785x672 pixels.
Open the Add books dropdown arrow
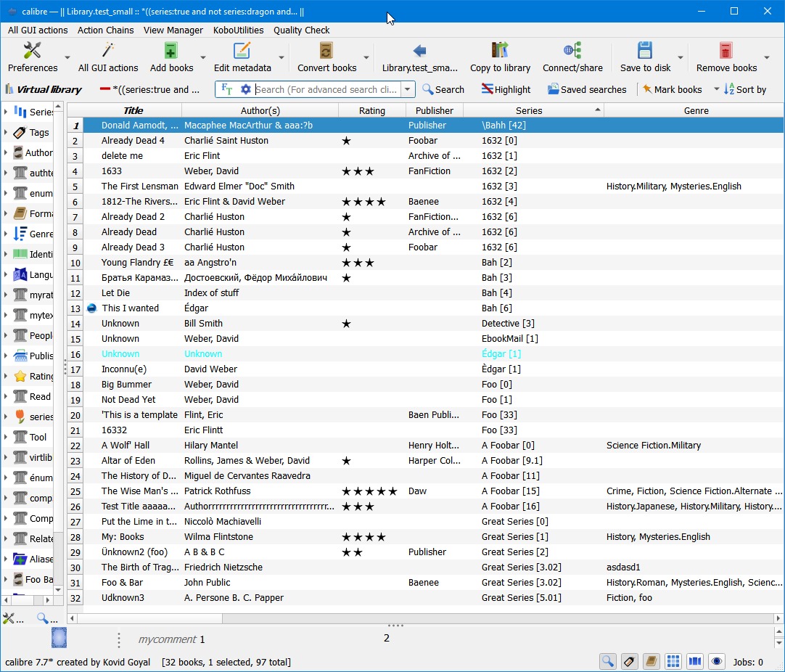click(204, 58)
